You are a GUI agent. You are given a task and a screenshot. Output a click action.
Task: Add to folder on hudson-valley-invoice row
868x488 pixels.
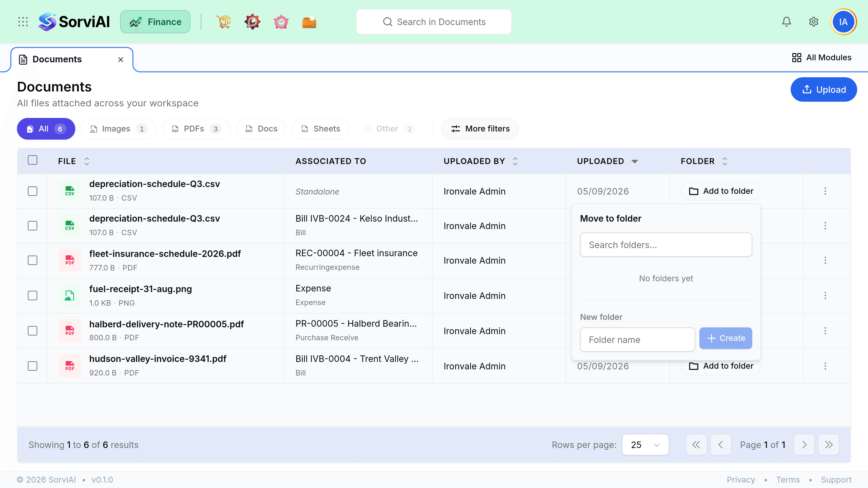click(721, 366)
